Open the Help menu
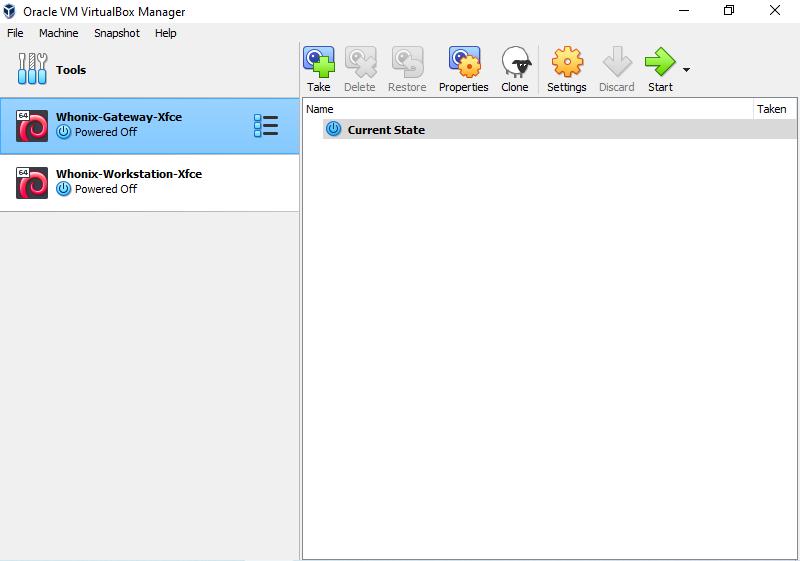This screenshot has width=800, height=561. 166,33
